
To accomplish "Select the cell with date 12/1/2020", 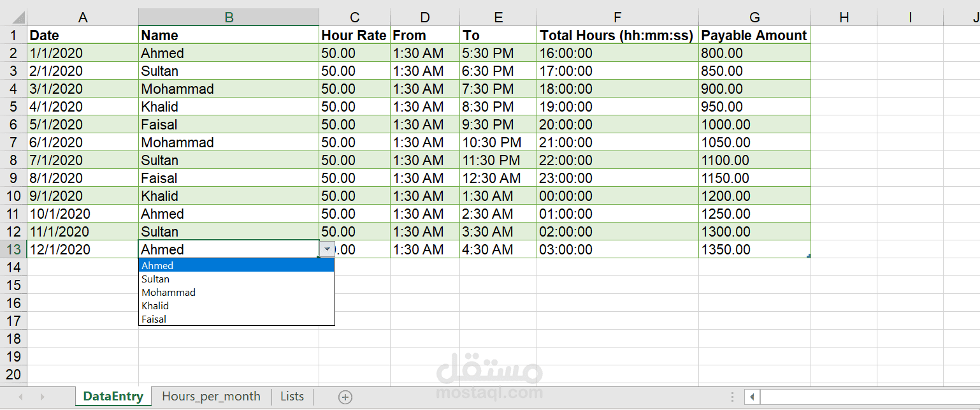I will coord(83,250).
